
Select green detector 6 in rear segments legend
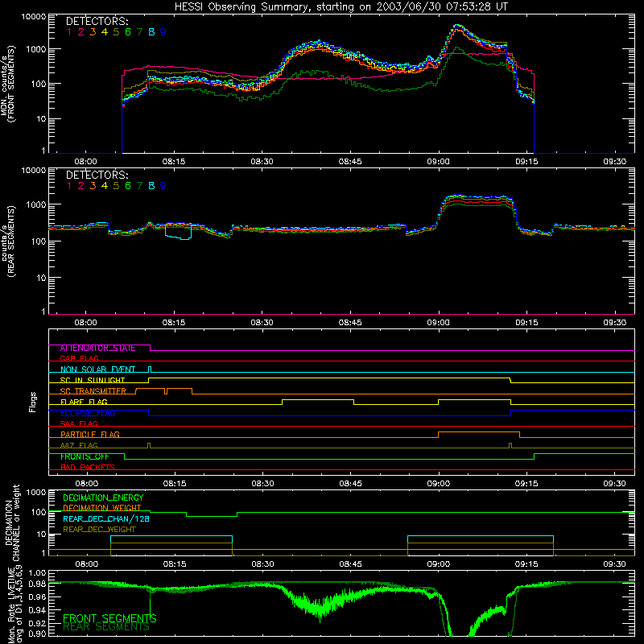click(128, 186)
